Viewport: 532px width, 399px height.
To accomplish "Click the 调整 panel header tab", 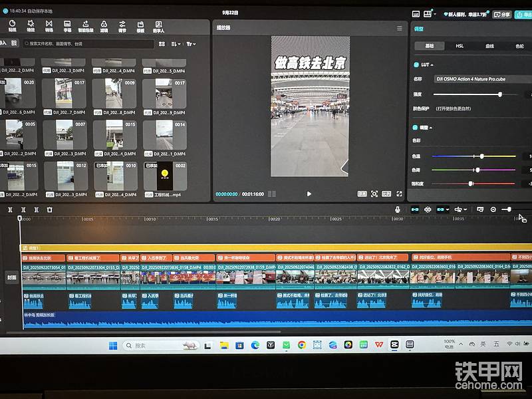I will click(419, 29).
